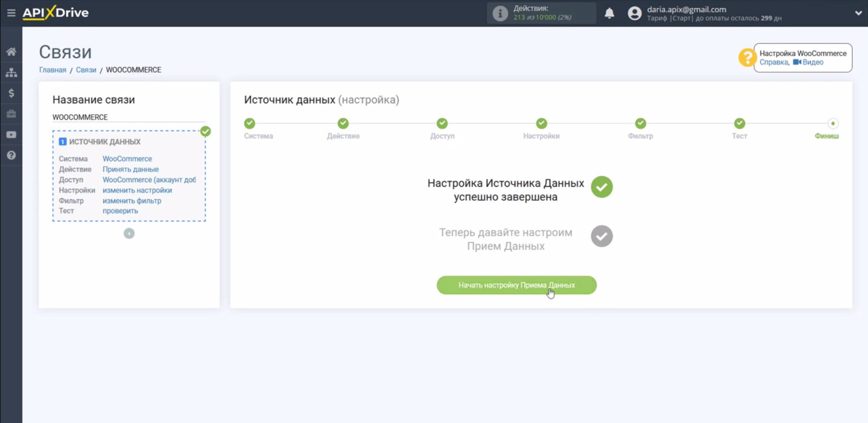
Task: Expand the account dropdown arrow
Action: tap(858, 13)
